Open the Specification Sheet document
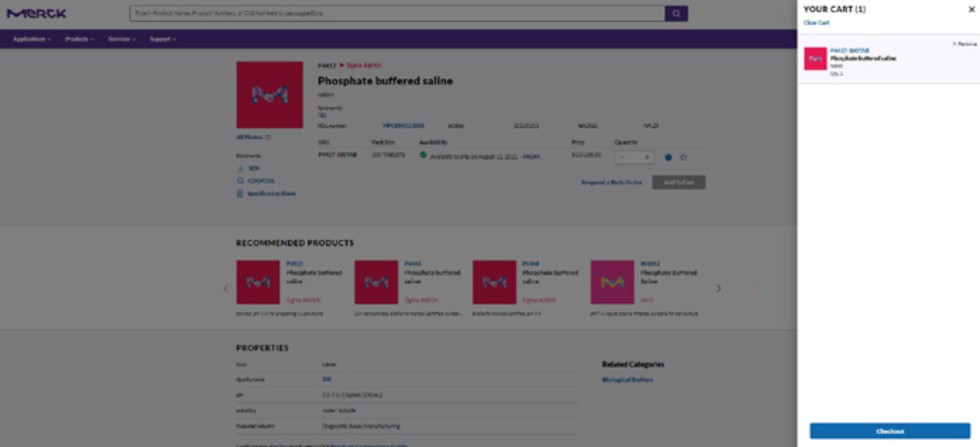Image resolution: width=980 pixels, height=447 pixels. pyautogui.click(x=266, y=194)
